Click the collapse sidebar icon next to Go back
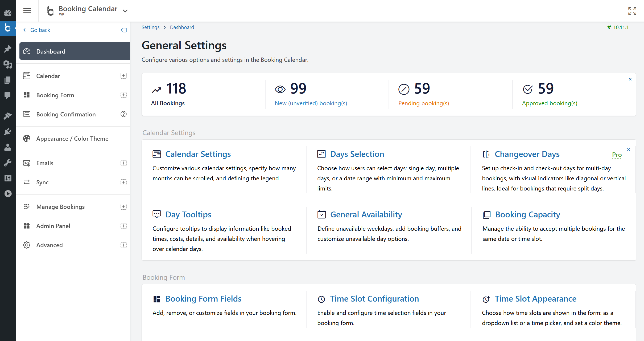The image size is (644, 341). tap(123, 30)
